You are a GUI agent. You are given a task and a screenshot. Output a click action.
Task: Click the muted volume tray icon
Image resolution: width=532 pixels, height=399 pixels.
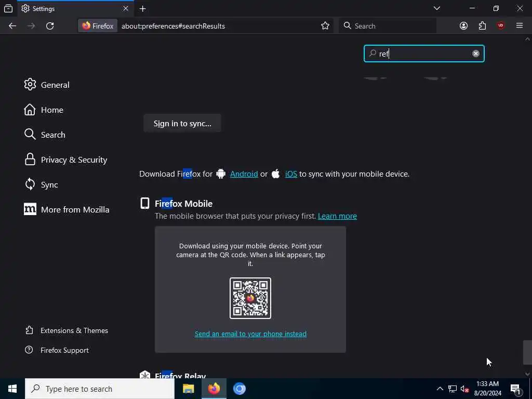coord(464,389)
